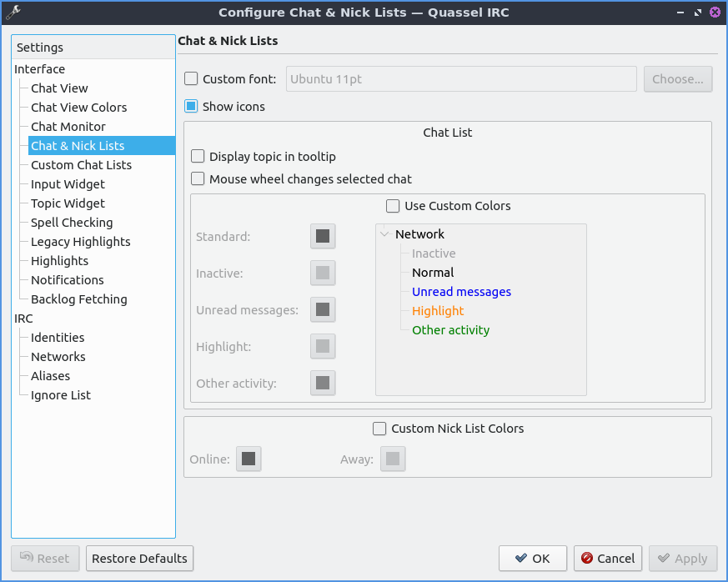Open Chat View Colors settings page
728x582 pixels.
(78, 108)
